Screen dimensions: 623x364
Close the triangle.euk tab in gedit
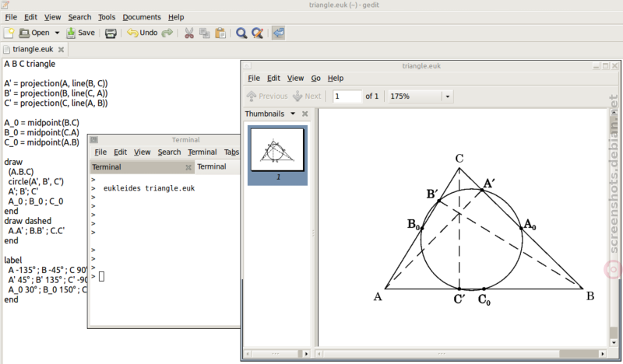(61, 50)
